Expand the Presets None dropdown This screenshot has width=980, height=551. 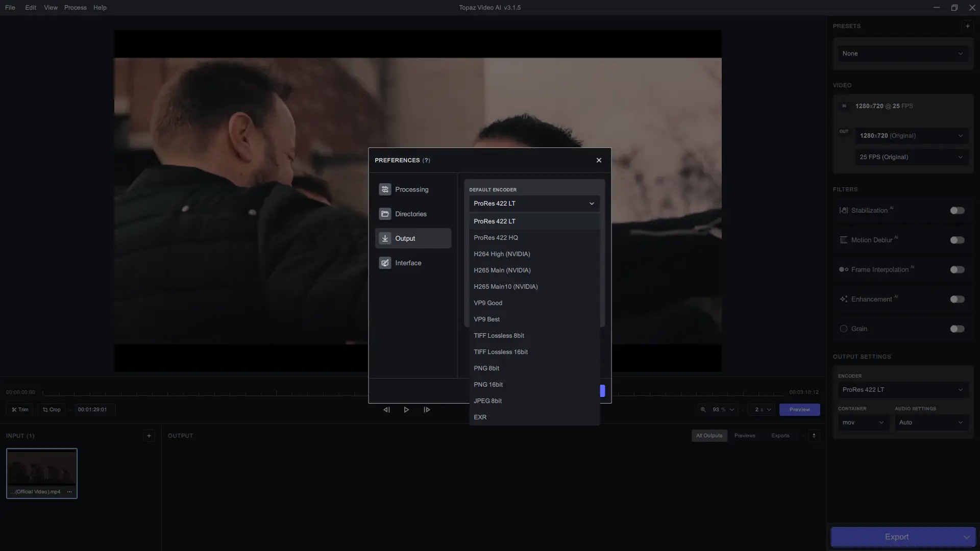pos(902,54)
